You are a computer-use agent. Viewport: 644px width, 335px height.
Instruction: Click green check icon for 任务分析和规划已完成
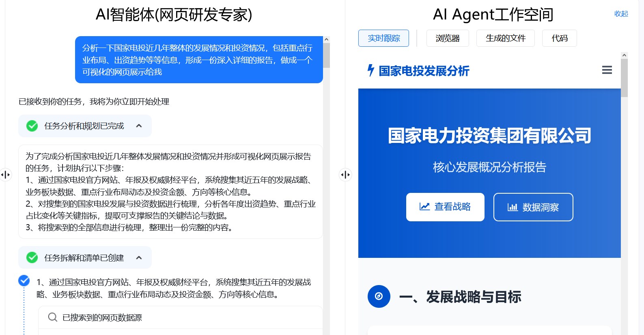pyautogui.click(x=32, y=126)
